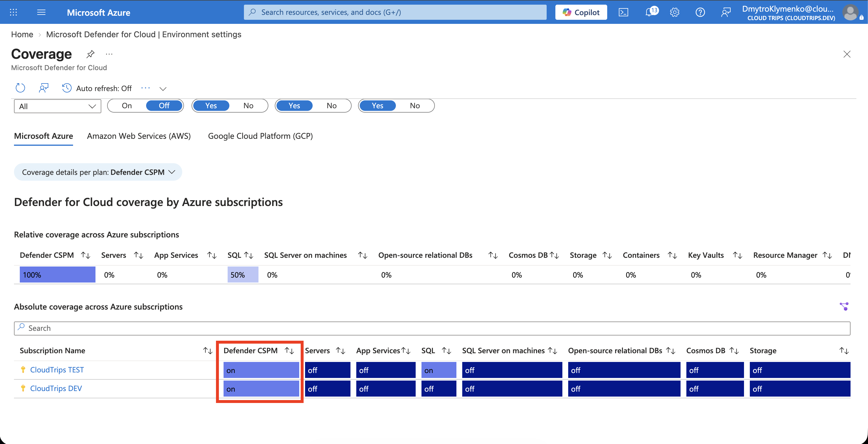
Task: Close the Coverage blade
Action: point(846,54)
